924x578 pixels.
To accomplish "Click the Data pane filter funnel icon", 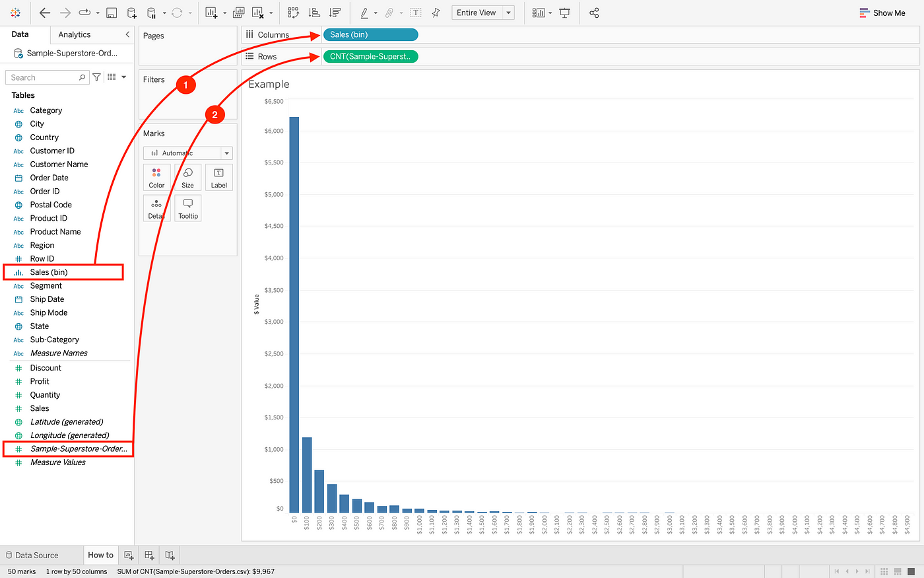I will (x=97, y=77).
